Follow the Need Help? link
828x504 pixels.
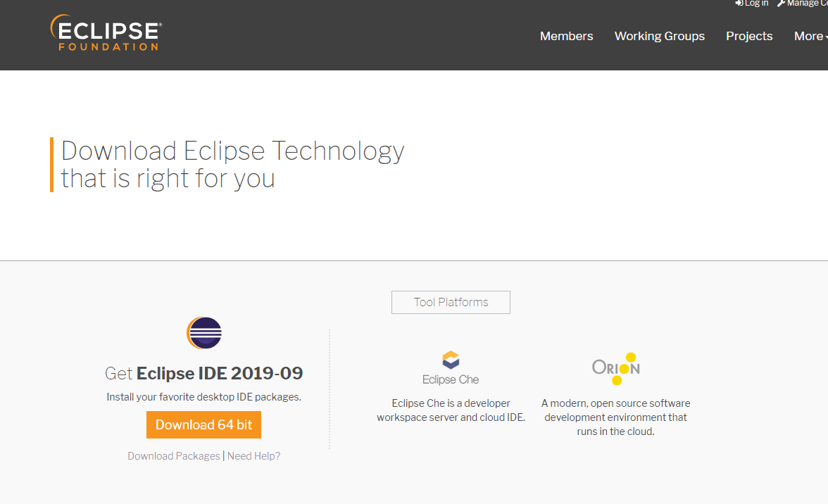coord(253,456)
